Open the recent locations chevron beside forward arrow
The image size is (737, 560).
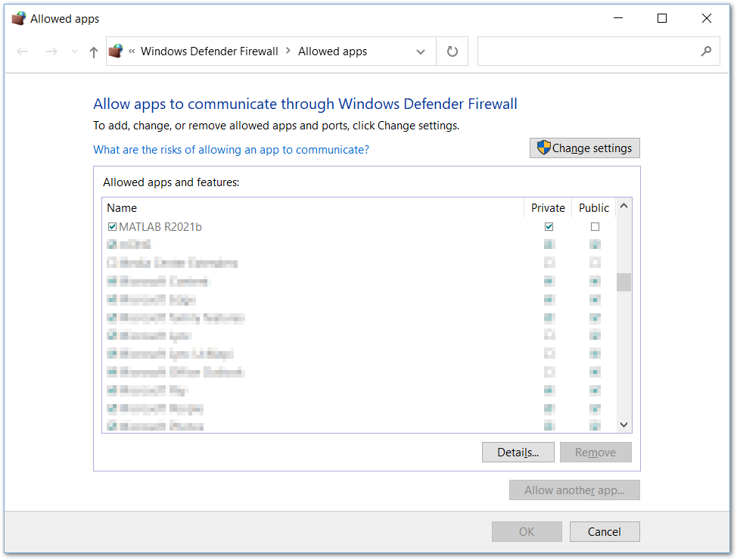pyautogui.click(x=73, y=51)
